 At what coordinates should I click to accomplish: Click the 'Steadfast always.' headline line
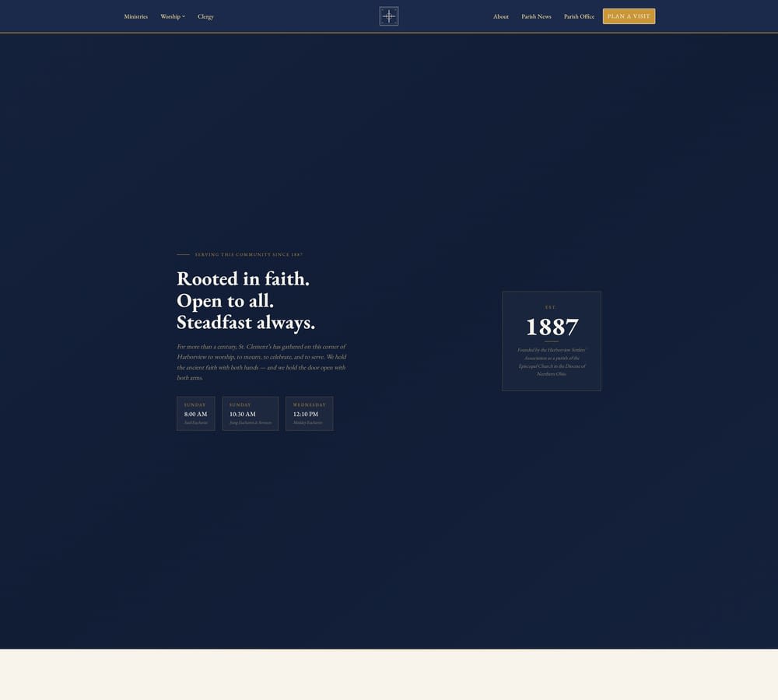point(246,322)
